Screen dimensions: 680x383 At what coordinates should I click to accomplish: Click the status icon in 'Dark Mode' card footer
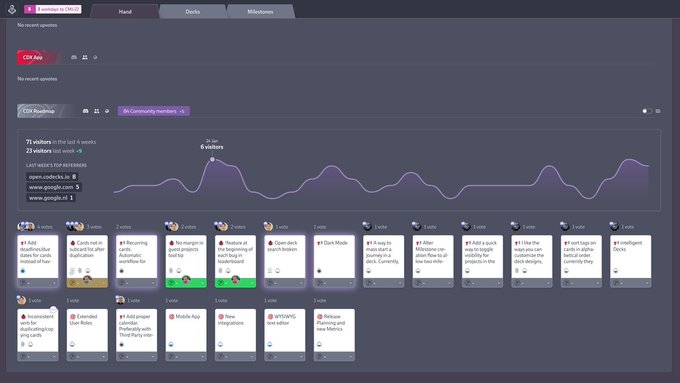click(320, 283)
